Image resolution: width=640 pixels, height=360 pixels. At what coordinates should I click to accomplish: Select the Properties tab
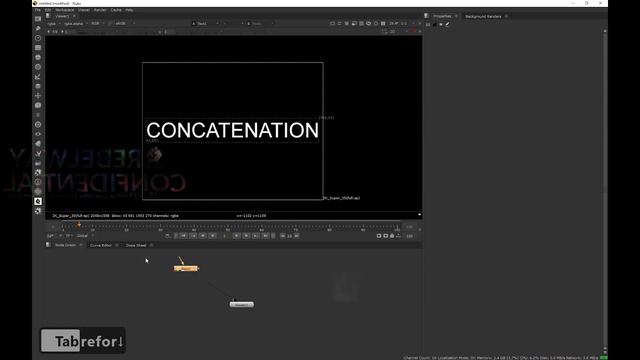pyautogui.click(x=442, y=16)
